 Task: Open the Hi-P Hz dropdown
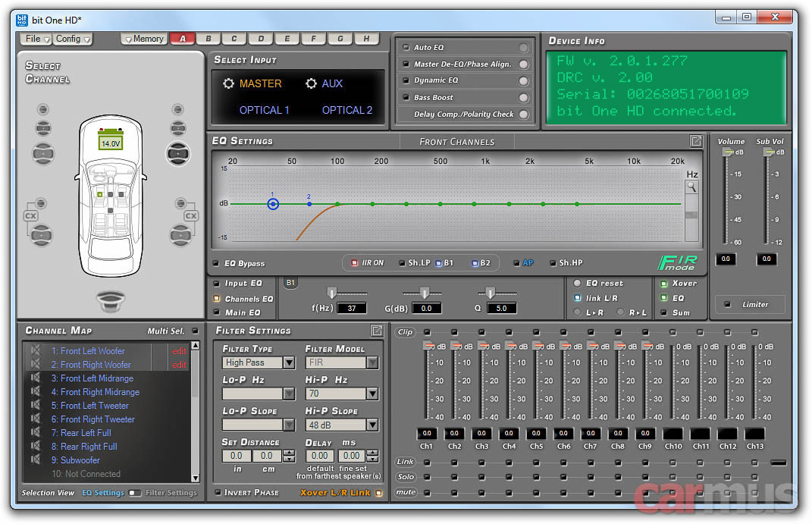coord(372,394)
